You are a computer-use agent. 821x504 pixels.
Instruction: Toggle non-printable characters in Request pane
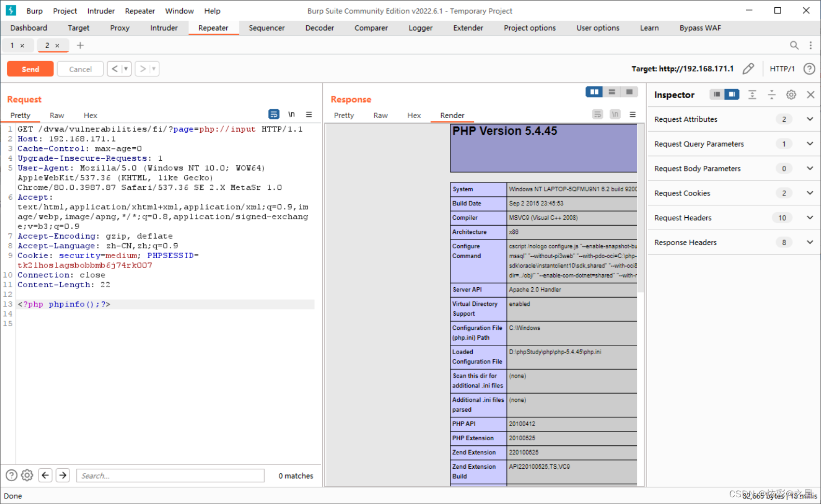coord(292,114)
